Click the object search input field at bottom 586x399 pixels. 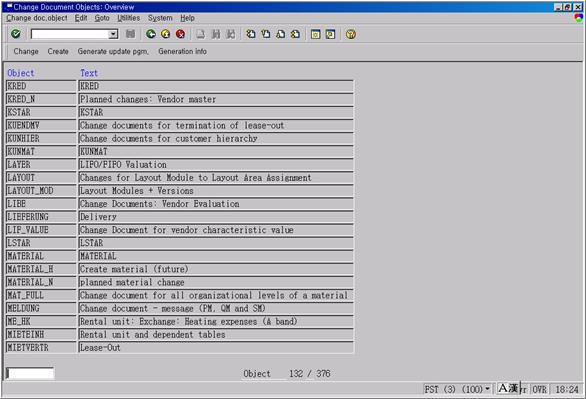[x=30, y=373]
